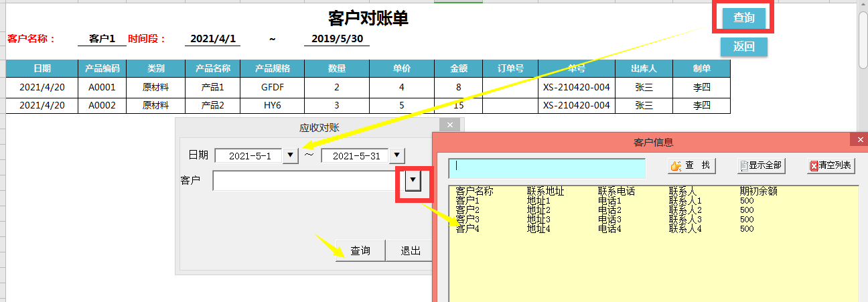Click the HY6 specification cell

273,105
